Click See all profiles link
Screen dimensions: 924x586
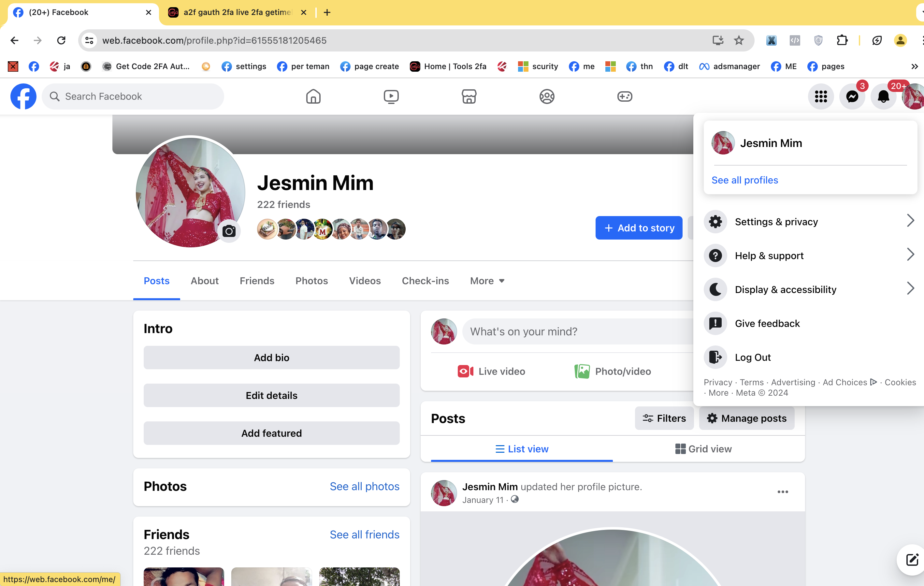[744, 180]
